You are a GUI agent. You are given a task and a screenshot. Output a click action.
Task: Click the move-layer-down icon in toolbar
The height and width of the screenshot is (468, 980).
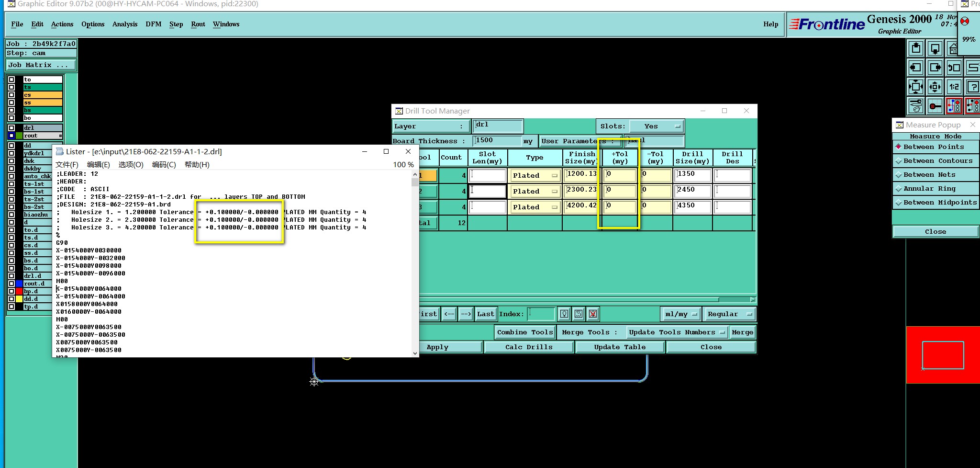tap(935, 48)
